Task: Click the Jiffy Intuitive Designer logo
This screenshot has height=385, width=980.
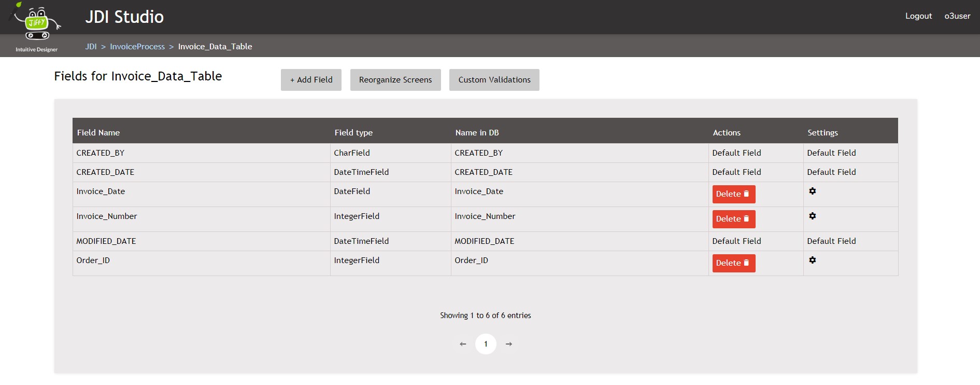Action: click(x=36, y=27)
